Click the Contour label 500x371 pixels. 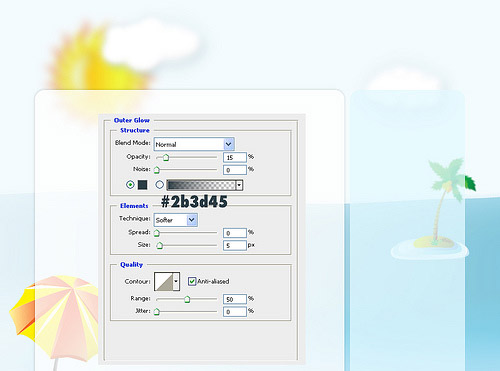pyautogui.click(x=137, y=281)
